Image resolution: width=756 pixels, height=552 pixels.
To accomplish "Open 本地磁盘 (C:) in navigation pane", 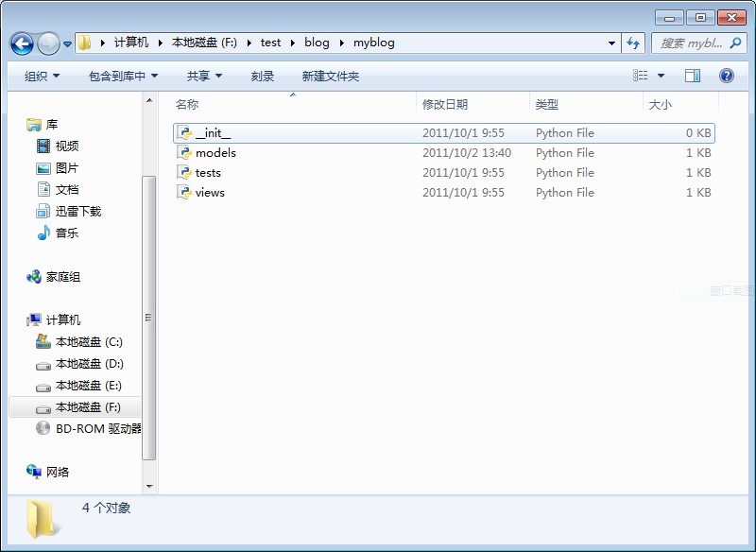I will [79, 342].
